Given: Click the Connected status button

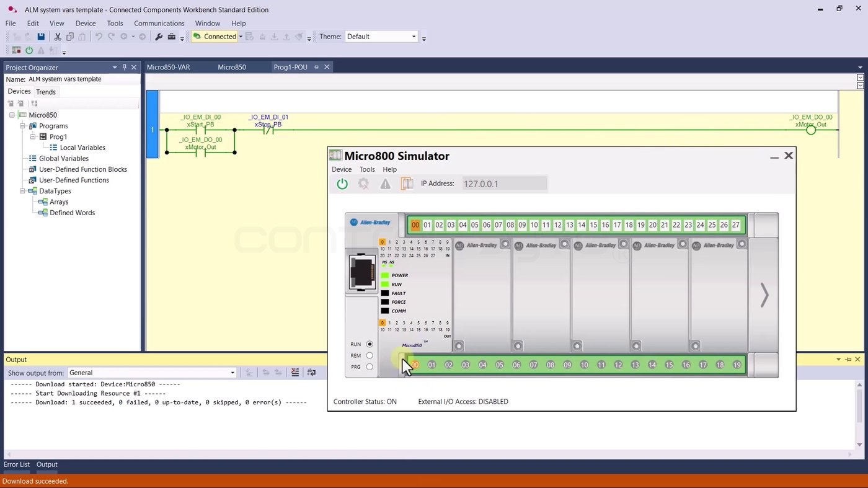Looking at the screenshot, I should point(215,37).
